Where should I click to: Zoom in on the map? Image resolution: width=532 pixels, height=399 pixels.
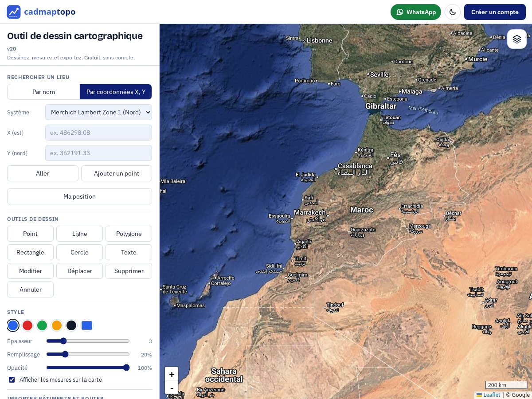(172, 374)
